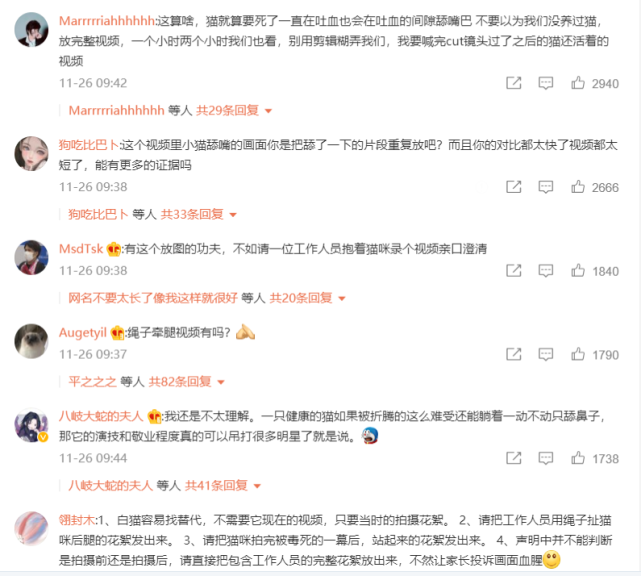
Task: Open Augetyil's cat avatar picture
Action: (31, 341)
